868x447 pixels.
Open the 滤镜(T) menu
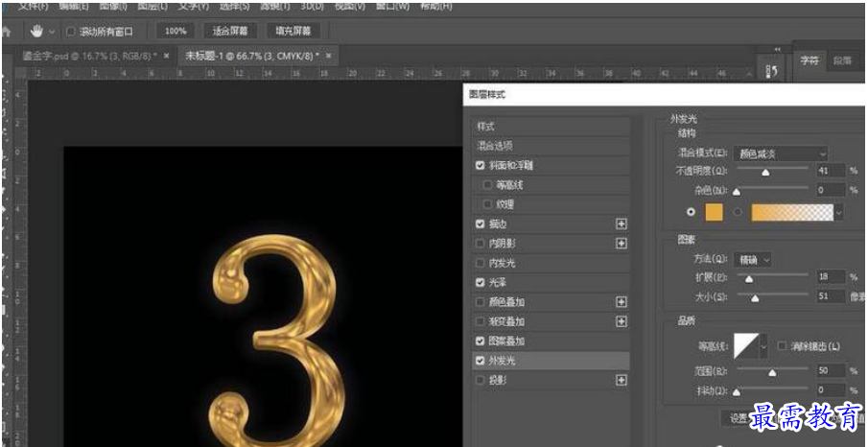tap(275, 6)
